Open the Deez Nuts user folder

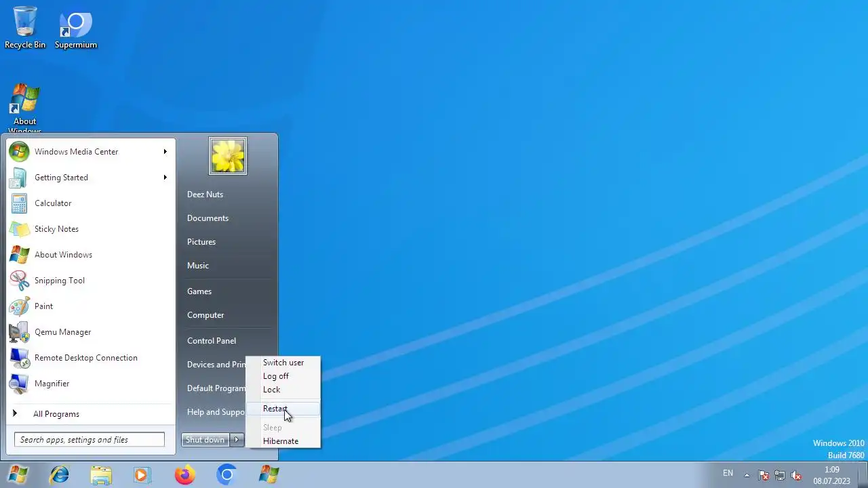tap(205, 195)
